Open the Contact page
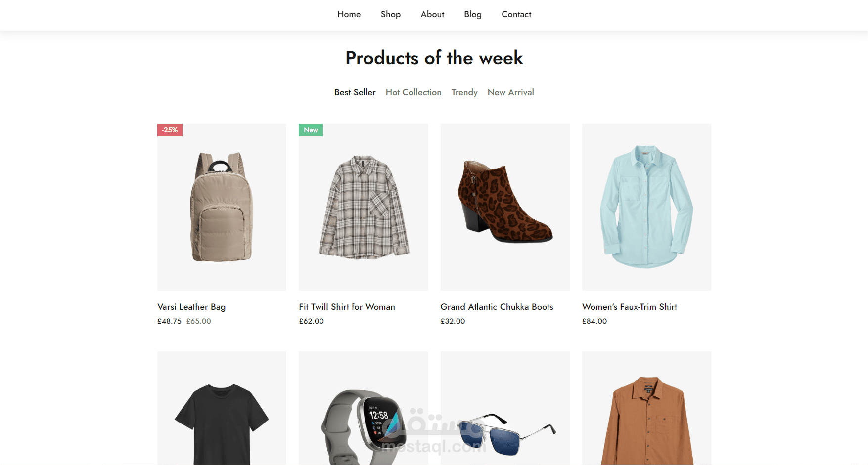 (x=516, y=15)
